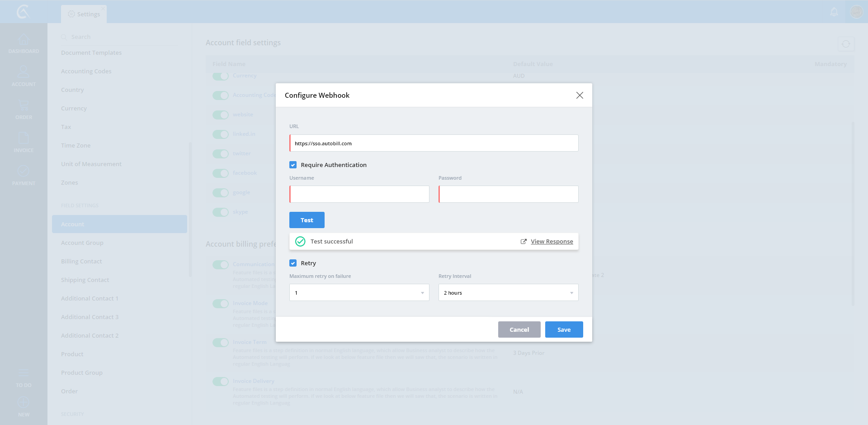
Task: Expand the Retry Interval dropdown
Action: pos(508,293)
